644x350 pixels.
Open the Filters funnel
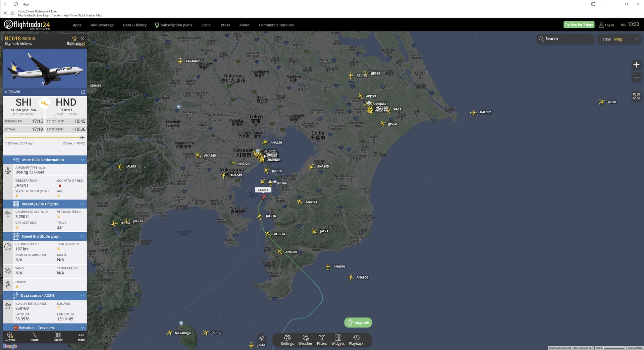[x=322, y=340]
